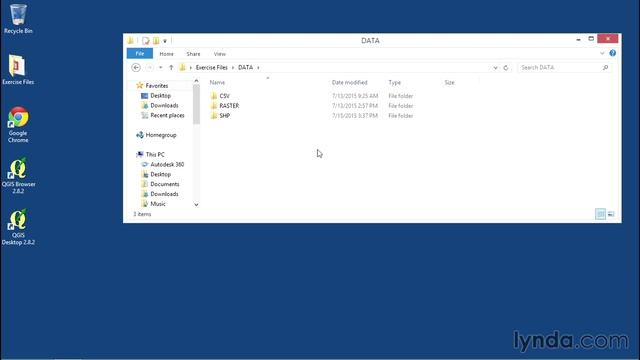Sort by the Name column header

pyautogui.click(x=217, y=82)
